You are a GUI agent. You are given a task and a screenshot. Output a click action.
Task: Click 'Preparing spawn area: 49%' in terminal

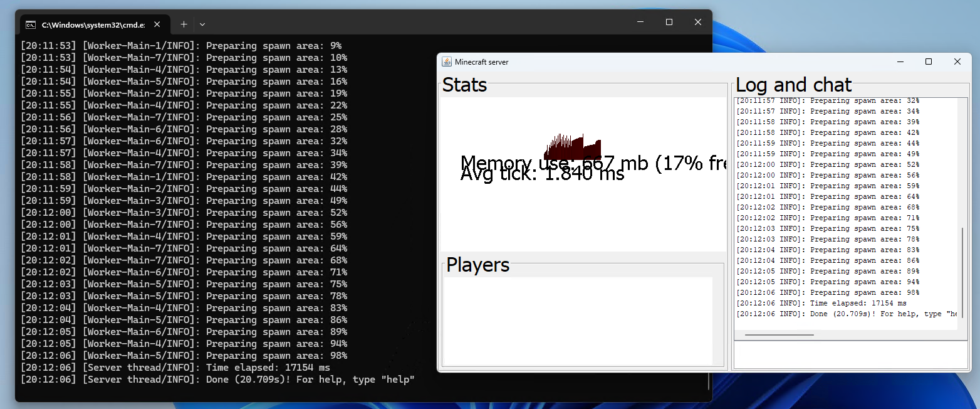click(x=276, y=201)
